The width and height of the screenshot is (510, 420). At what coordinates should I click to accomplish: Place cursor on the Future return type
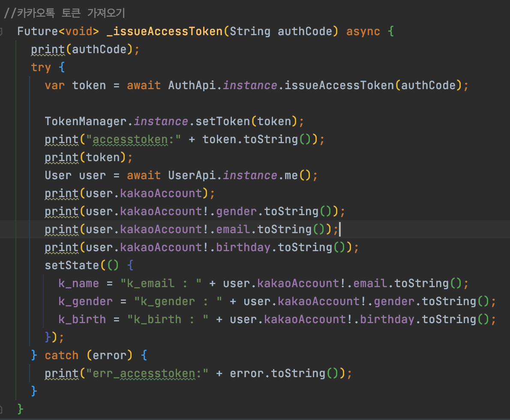click(x=37, y=31)
